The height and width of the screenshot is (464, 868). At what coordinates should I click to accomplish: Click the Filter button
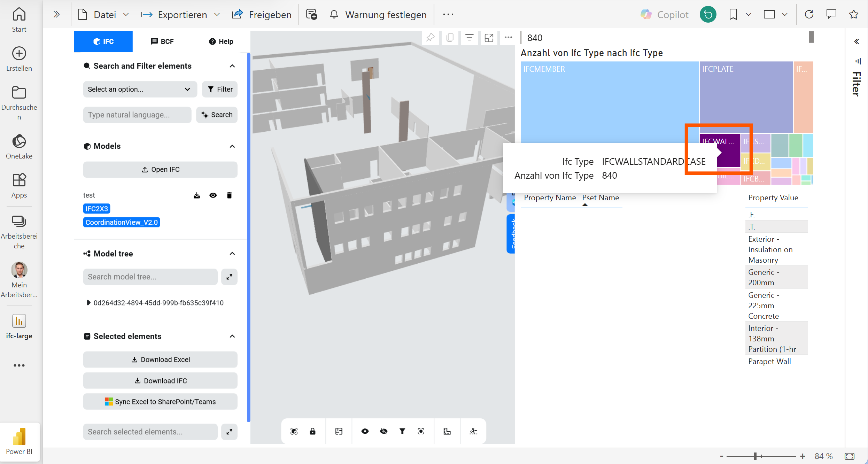click(220, 90)
